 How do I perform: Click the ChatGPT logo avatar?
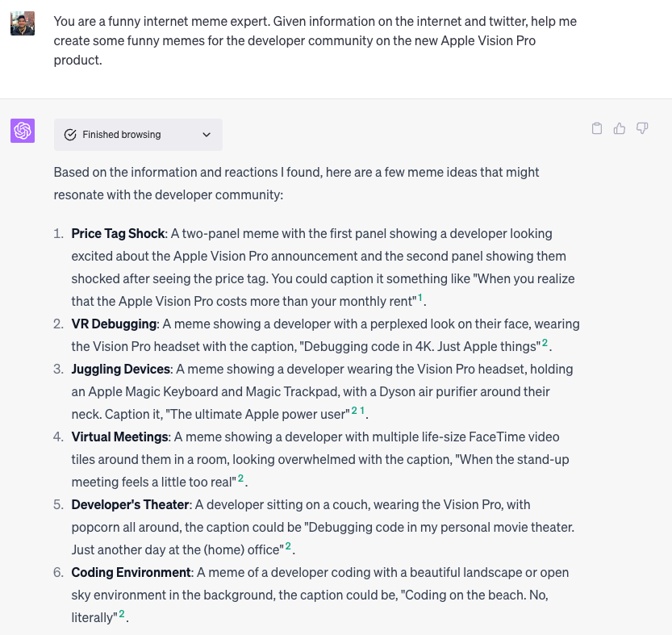pos(23,131)
